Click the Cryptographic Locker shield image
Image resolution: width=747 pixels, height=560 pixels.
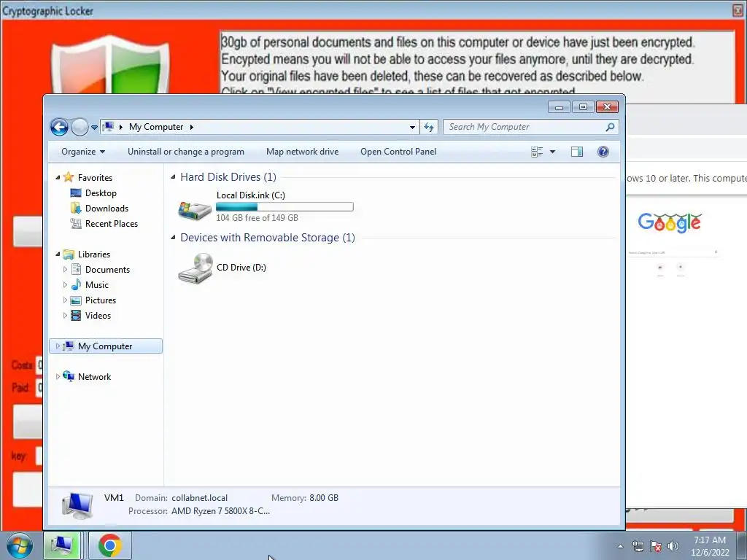(111, 64)
